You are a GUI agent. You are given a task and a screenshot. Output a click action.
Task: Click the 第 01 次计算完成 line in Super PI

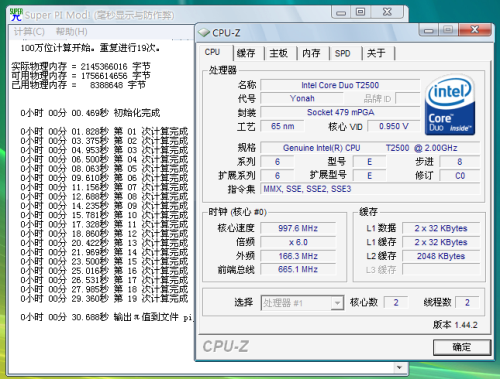(104, 131)
